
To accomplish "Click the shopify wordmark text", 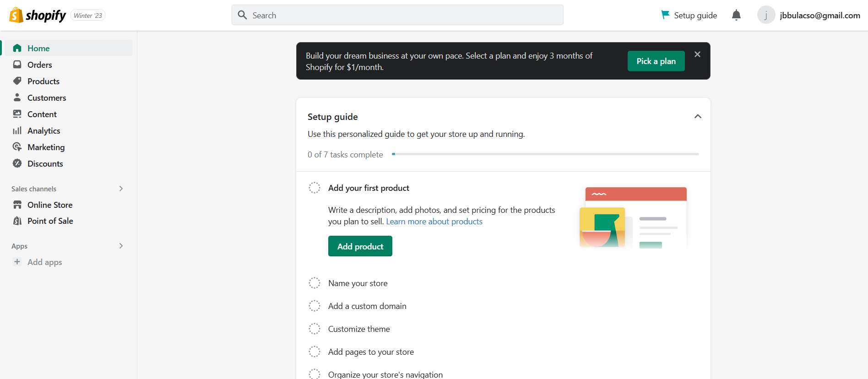I will click(x=46, y=16).
